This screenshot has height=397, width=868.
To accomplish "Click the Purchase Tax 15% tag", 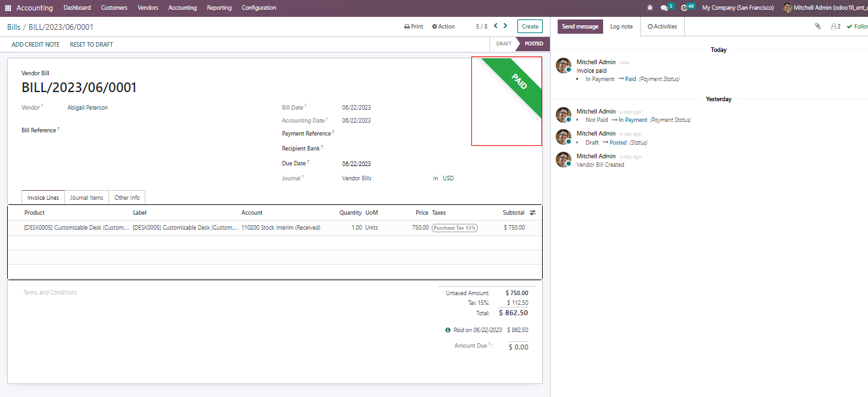I will pyautogui.click(x=454, y=228).
